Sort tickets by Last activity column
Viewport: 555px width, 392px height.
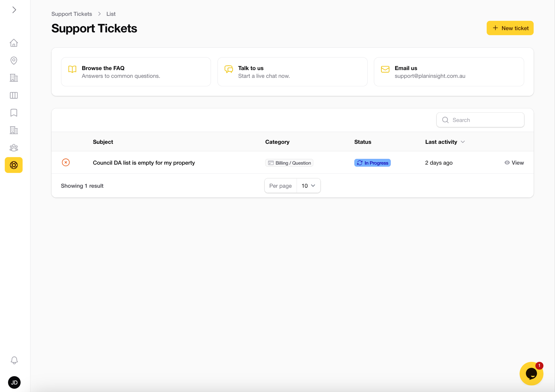(445, 142)
